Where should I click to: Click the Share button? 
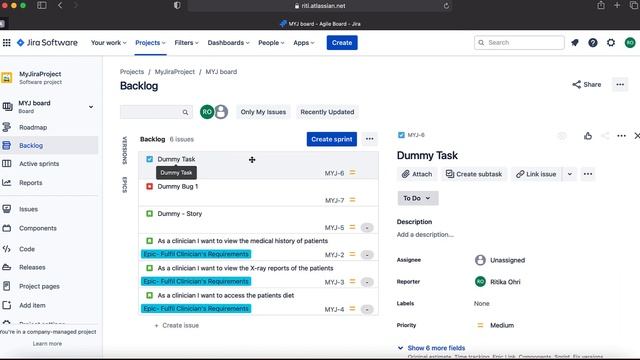point(587,84)
